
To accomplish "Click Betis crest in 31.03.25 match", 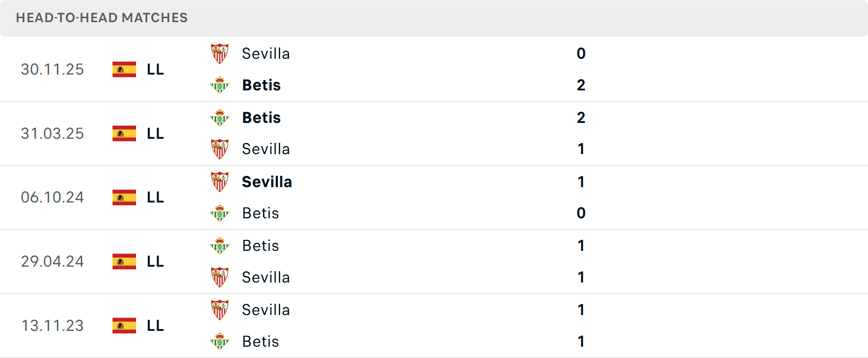I will pos(220,118).
